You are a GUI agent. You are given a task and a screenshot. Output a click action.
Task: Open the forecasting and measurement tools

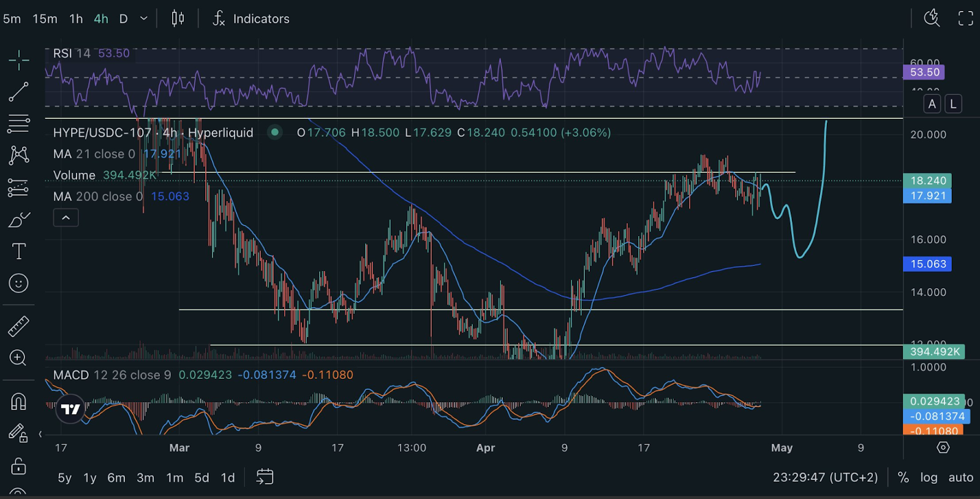point(18,187)
